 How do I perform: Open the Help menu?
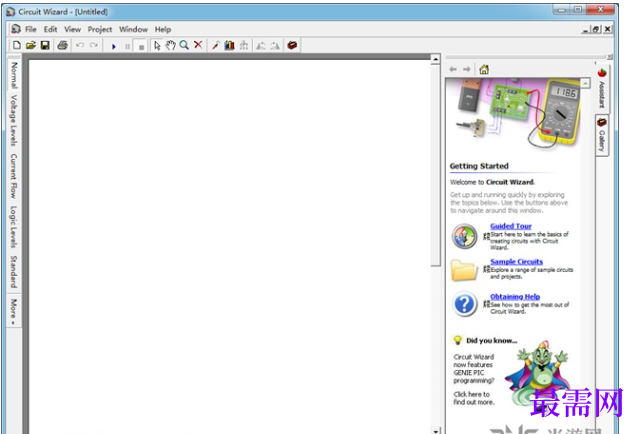[163, 29]
